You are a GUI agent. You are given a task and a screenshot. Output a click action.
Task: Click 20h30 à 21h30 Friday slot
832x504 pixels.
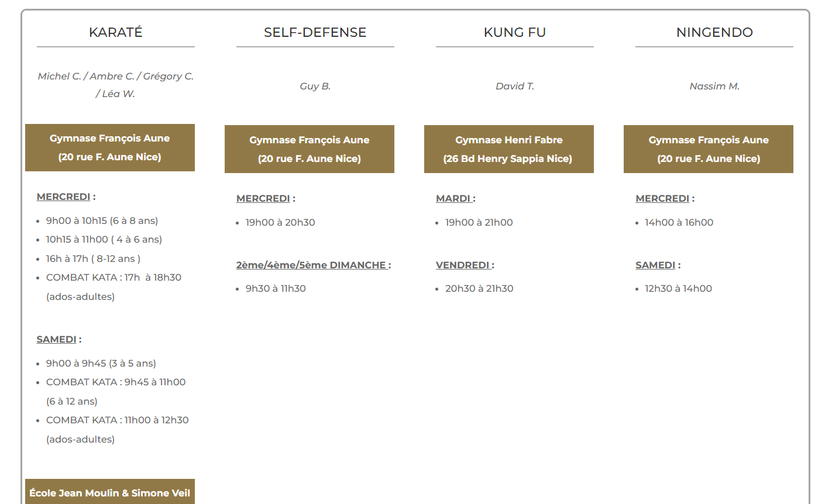pos(479,289)
